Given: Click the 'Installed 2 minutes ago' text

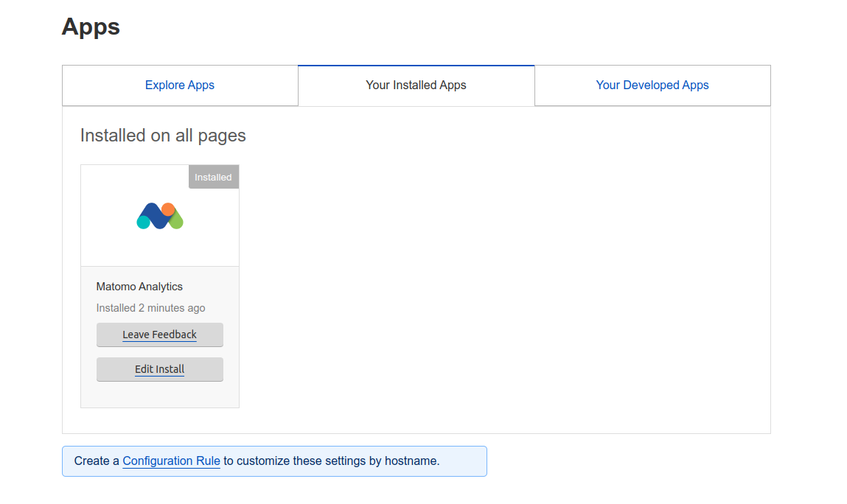Looking at the screenshot, I should (150, 308).
